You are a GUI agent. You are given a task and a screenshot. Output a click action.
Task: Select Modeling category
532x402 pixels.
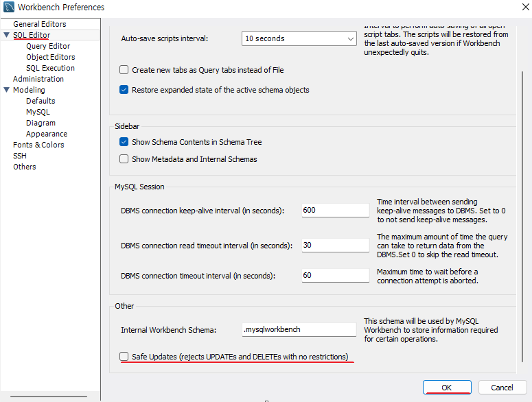29,90
